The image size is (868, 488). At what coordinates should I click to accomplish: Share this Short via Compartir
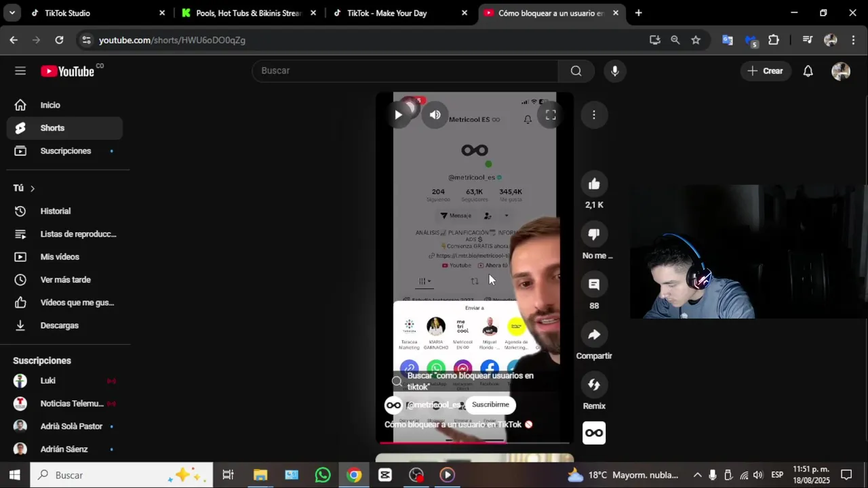pos(594,334)
